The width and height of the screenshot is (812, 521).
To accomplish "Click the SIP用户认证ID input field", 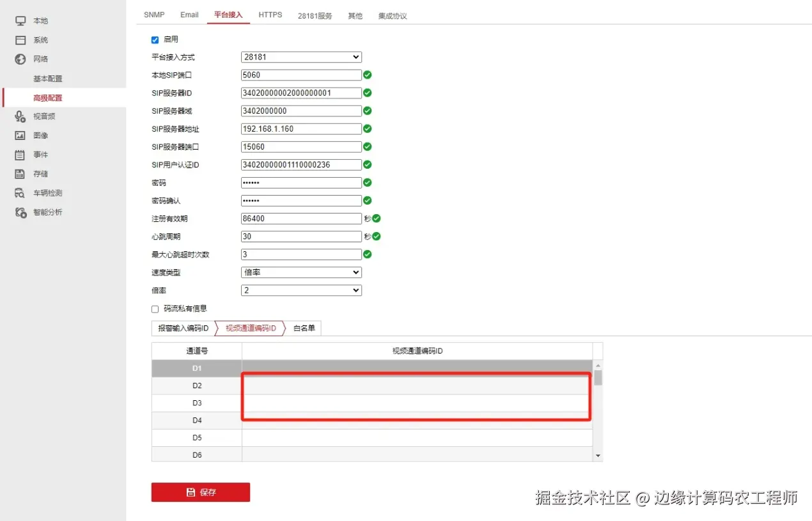I will coord(301,164).
